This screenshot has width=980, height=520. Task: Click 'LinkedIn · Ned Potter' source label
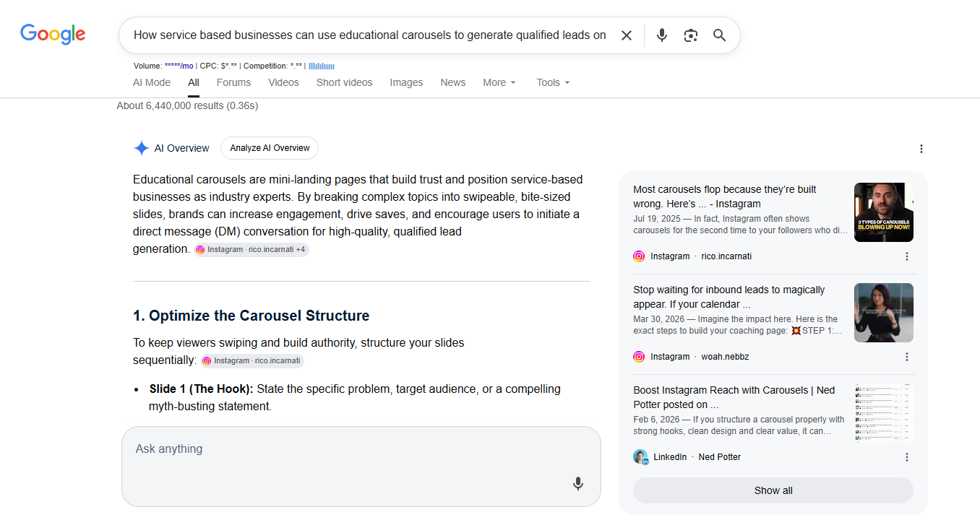coord(697,457)
